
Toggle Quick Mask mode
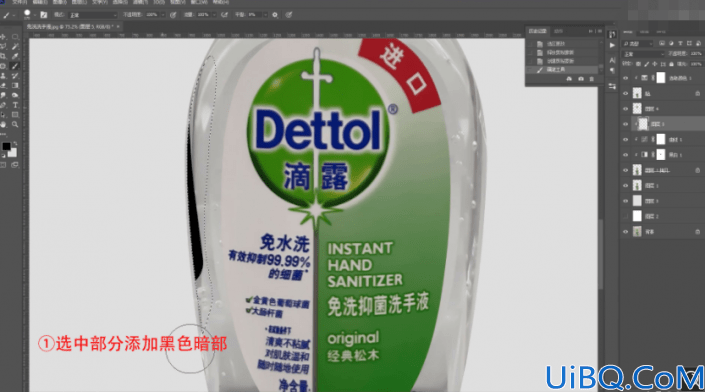pos(4,165)
